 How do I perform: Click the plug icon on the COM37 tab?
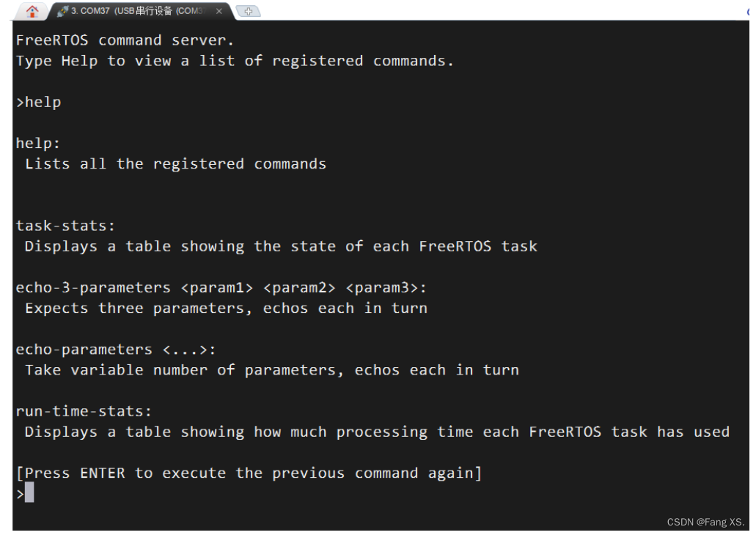point(63,12)
